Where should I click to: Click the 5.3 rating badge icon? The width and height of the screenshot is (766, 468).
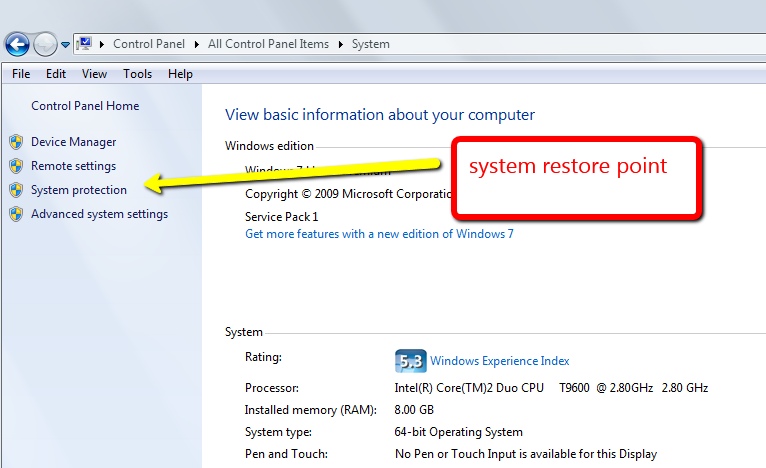(410, 360)
